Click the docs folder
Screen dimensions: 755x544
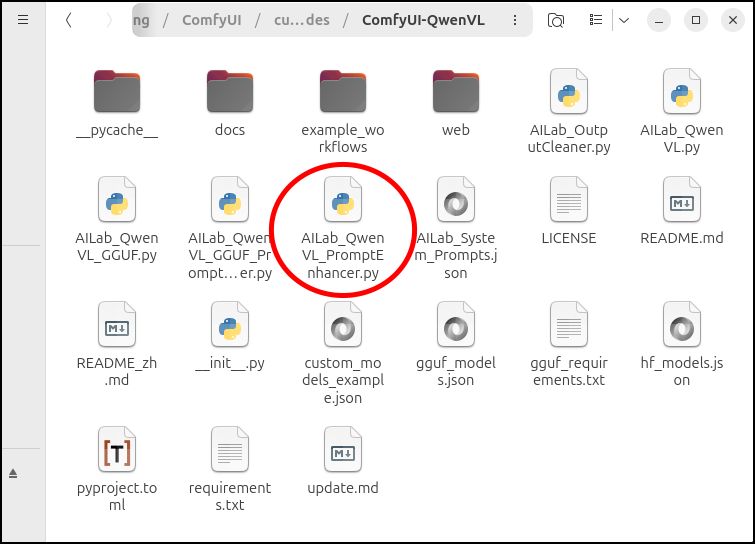230,95
